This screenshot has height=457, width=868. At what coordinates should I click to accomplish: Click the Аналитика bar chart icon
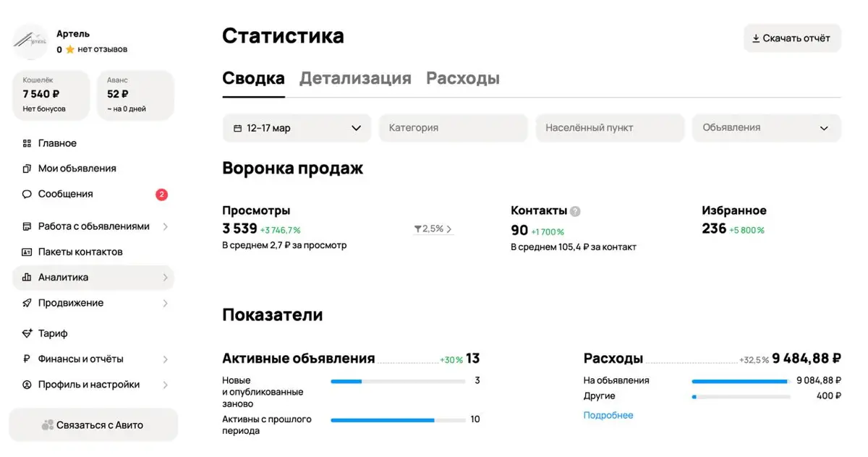pos(27,277)
